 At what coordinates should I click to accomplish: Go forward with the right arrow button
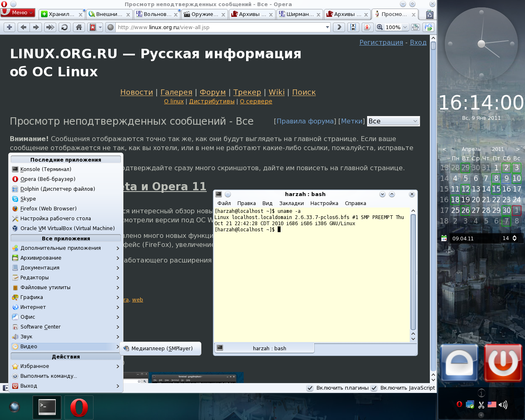[36, 27]
